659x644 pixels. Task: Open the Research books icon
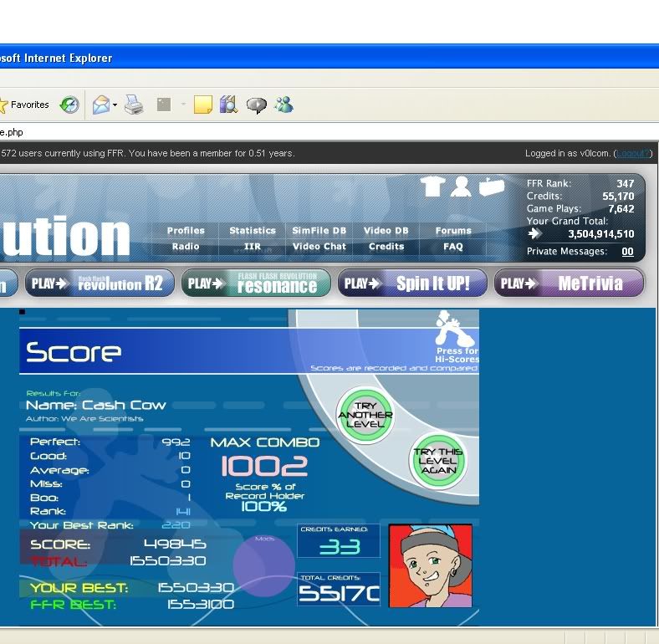[x=228, y=105]
